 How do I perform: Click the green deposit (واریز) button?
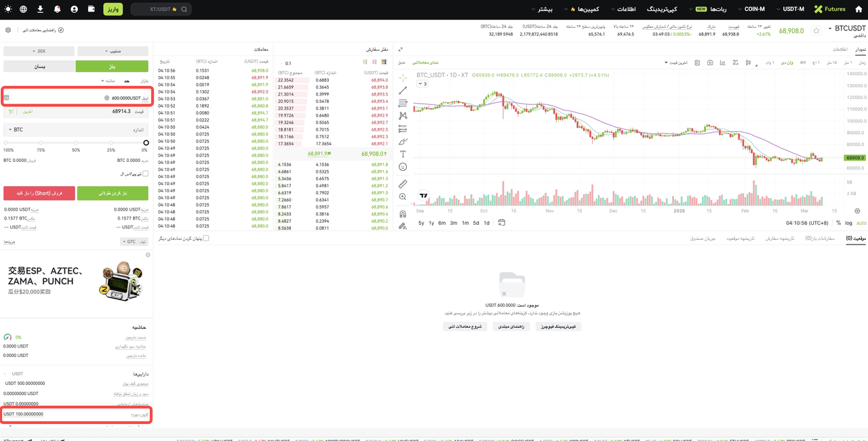(x=113, y=9)
